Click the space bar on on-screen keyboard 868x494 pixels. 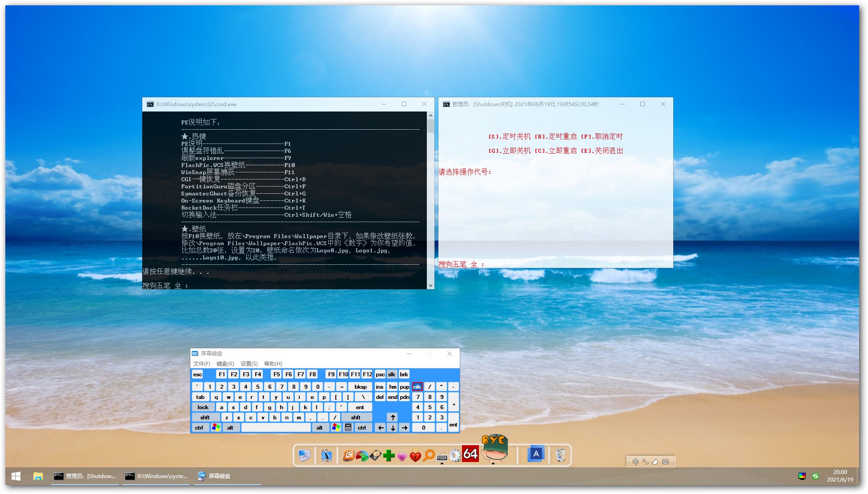click(x=276, y=427)
